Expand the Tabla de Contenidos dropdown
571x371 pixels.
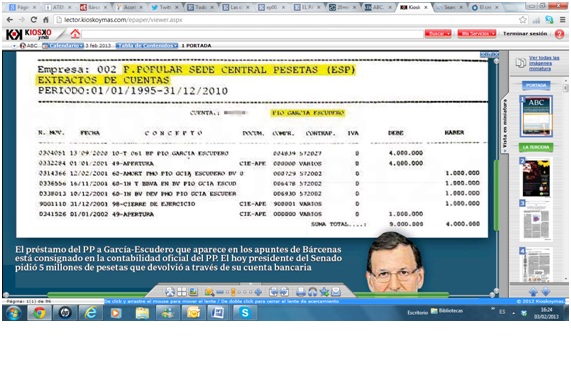click(x=147, y=46)
